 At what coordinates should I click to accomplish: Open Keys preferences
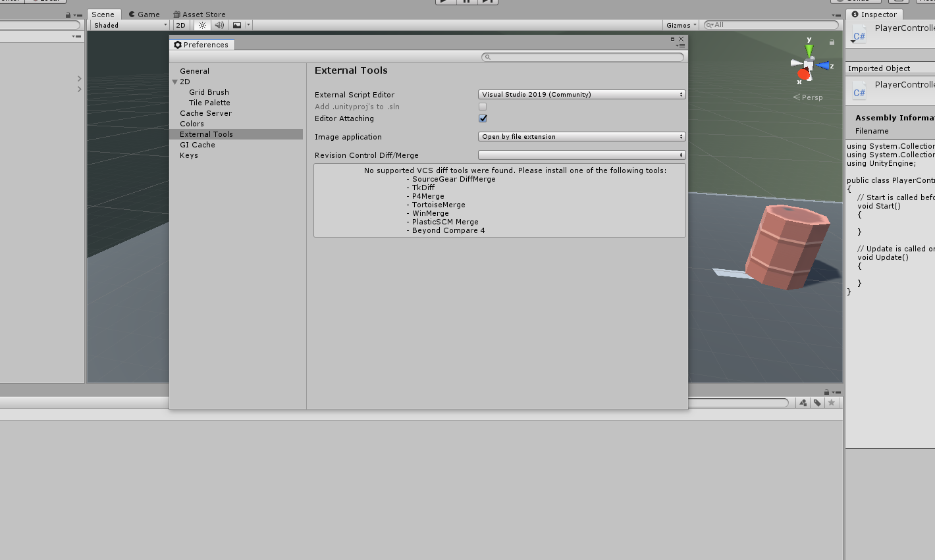(x=189, y=155)
